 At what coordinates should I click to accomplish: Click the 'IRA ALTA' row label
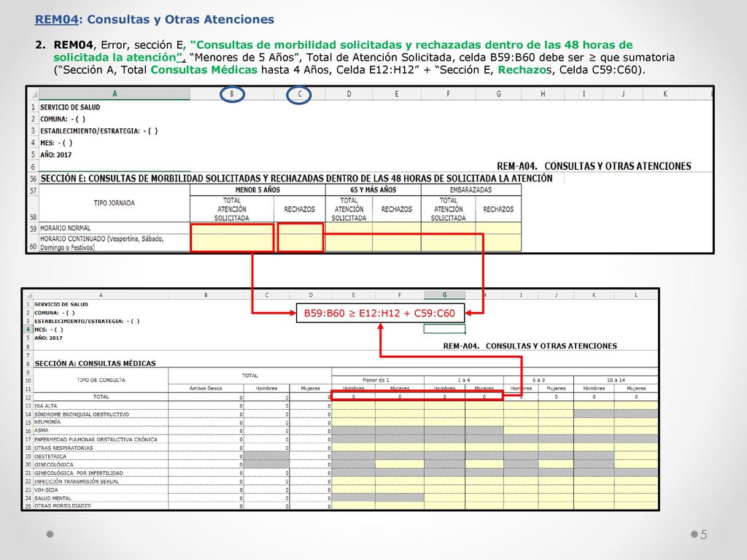[x=46, y=405]
